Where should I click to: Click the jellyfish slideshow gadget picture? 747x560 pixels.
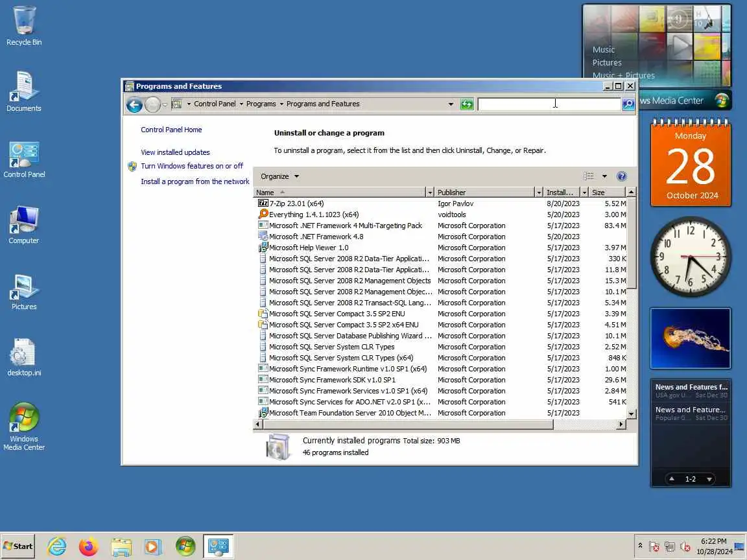691,338
